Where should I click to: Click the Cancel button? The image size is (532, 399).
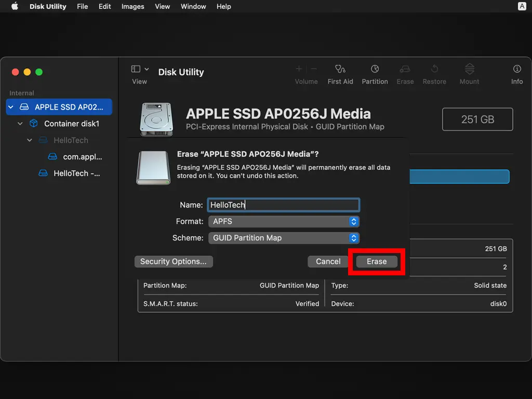328,261
